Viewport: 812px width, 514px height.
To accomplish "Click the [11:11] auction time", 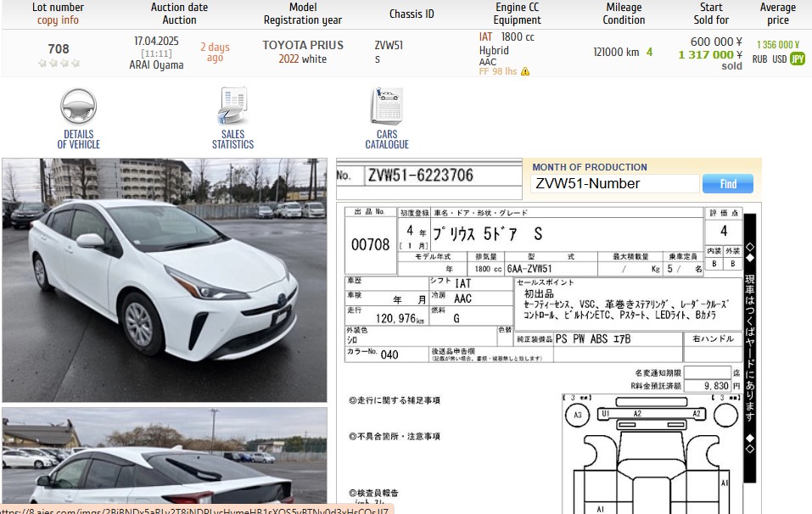I will (x=156, y=53).
